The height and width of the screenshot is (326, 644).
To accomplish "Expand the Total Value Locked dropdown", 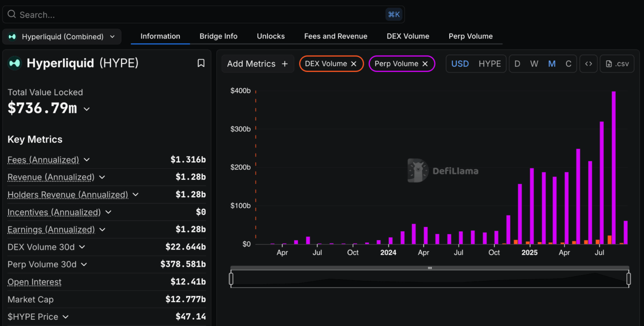I will [86, 109].
